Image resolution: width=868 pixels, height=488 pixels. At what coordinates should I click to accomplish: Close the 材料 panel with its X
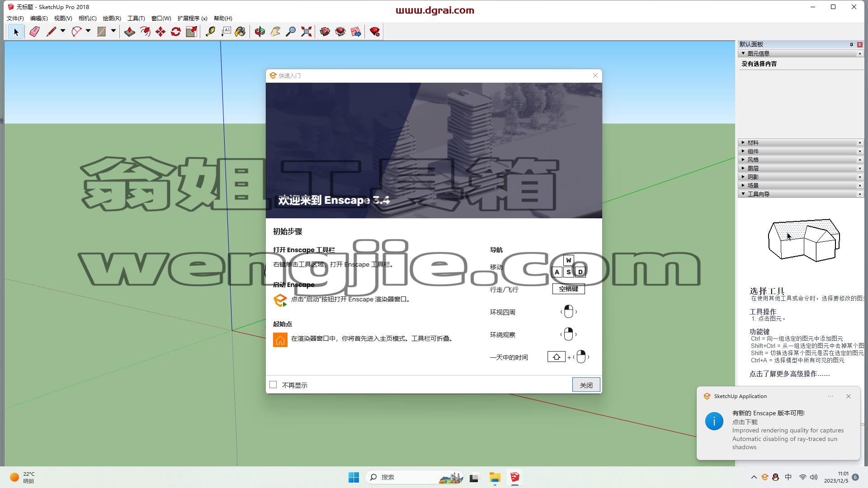click(x=860, y=143)
